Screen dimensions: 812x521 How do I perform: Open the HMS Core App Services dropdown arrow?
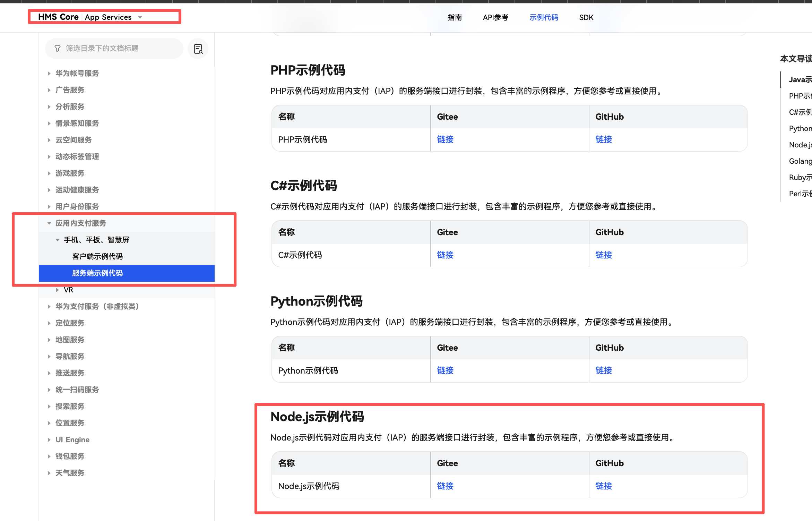140,17
